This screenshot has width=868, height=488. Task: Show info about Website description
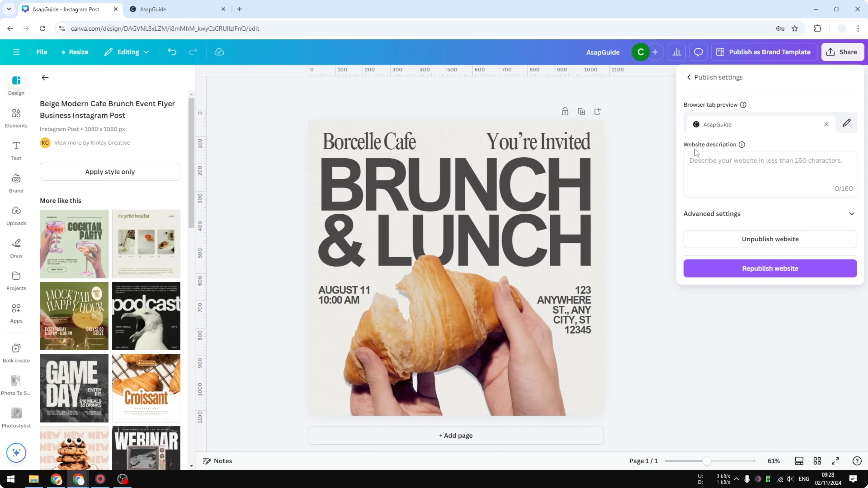pyautogui.click(x=742, y=145)
